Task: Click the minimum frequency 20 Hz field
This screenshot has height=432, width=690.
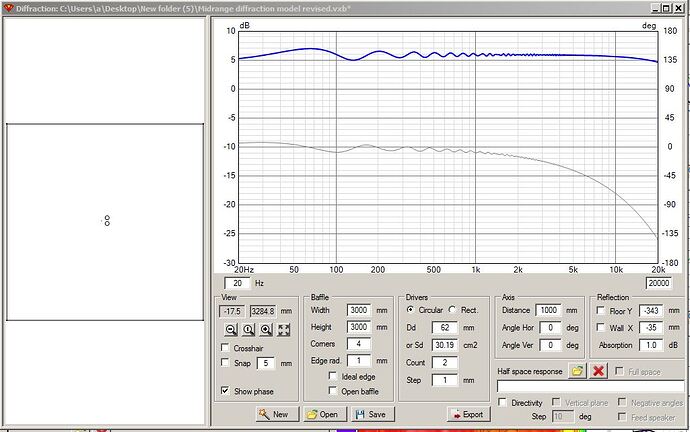Action: [238, 283]
